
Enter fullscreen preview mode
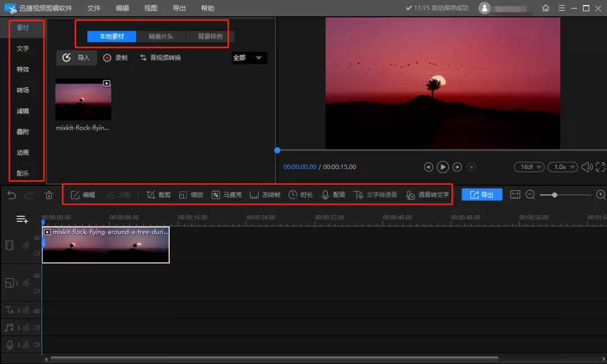(x=600, y=167)
